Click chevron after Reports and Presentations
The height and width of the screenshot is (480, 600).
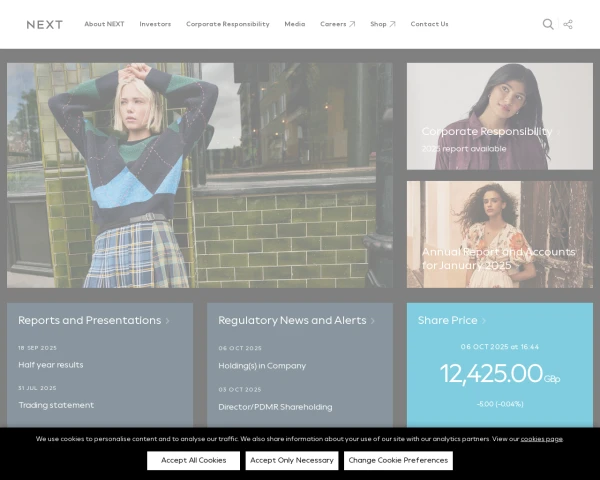click(167, 321)
